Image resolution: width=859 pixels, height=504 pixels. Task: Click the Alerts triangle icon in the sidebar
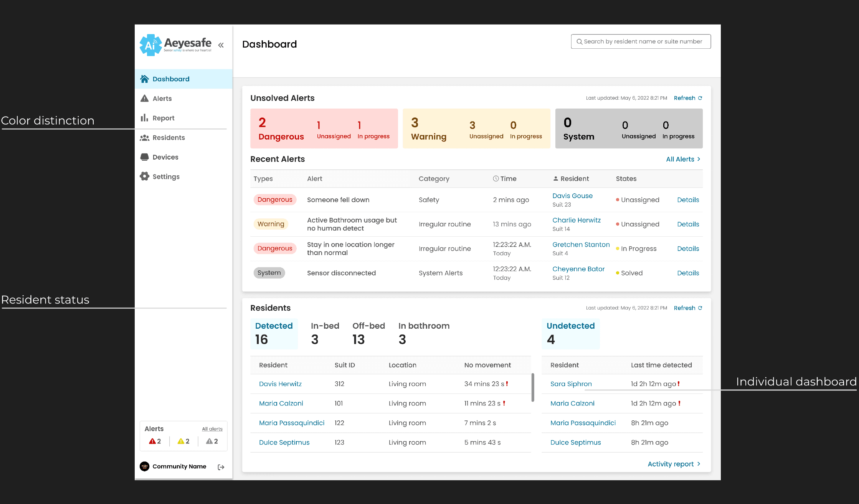(x=144, y=98)
